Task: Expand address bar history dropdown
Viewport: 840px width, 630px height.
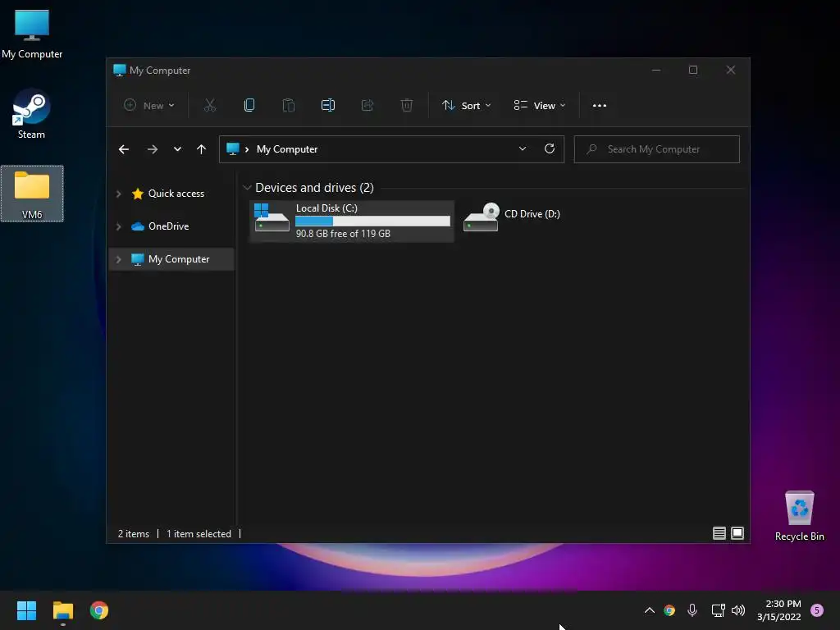Action: [x=523, y=149]
